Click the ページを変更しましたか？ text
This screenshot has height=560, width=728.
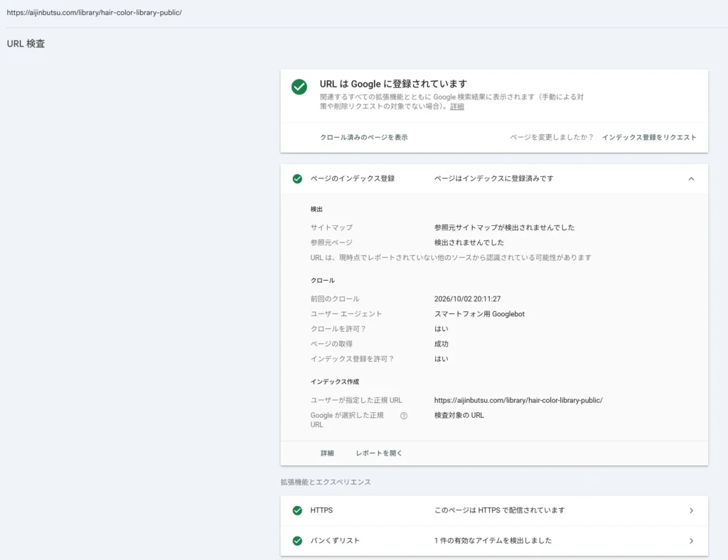[552, 137]
